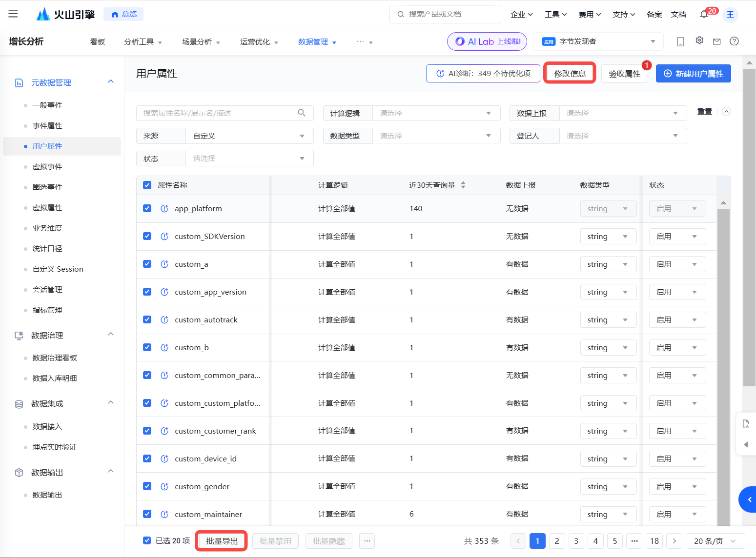Screen dimensions: 756x558
Task: Click the collapse triangle on right edge
Action: [x=746, y=444]
